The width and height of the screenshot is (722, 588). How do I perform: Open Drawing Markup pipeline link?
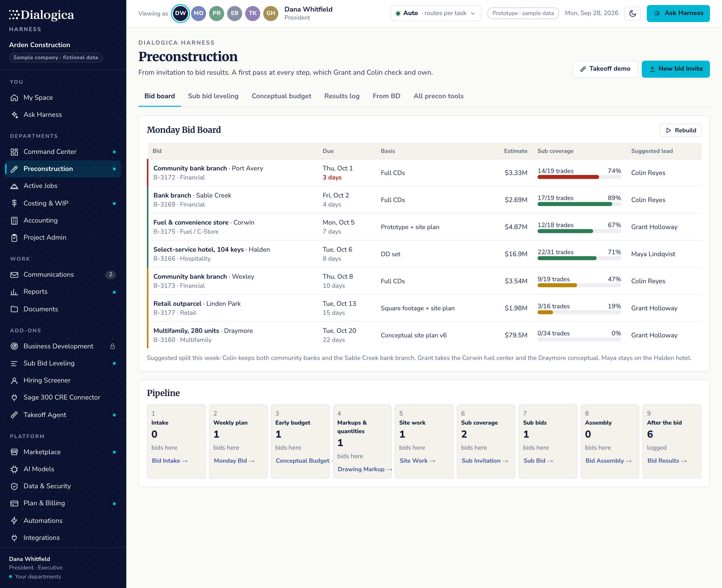click(x=365, y=469)
